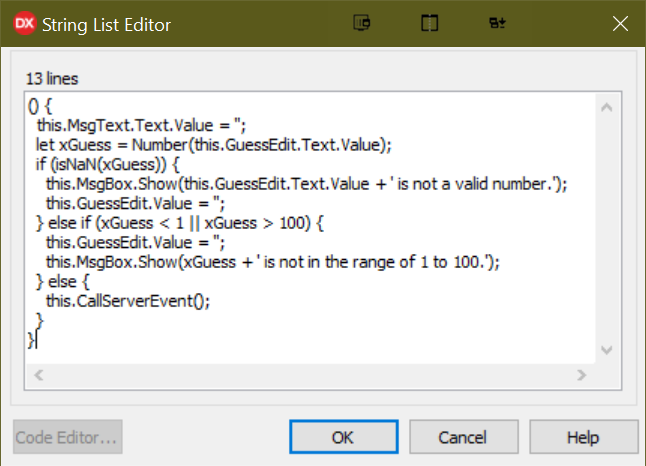
Task: Click the horizontal scrollbar left arrow
Action: pyautogui.click(x=39, y=375)
